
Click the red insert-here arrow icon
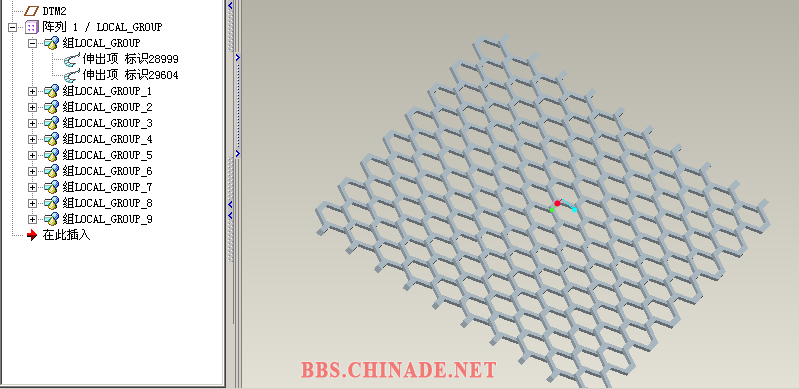tap(32, 235)
